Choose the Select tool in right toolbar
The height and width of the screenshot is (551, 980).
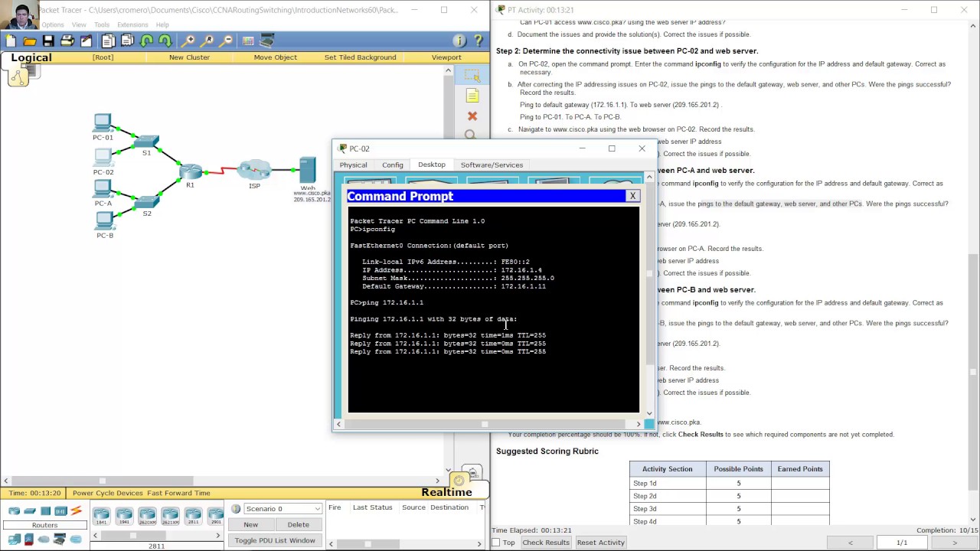pos(472,76)
